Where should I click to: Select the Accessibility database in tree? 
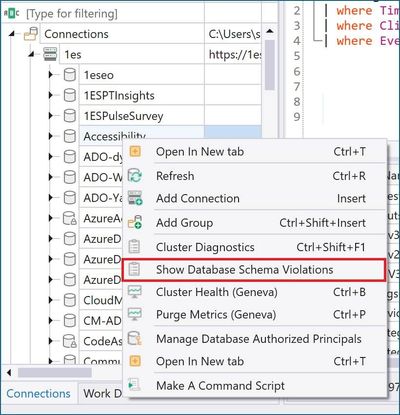[x=114, y=136]
